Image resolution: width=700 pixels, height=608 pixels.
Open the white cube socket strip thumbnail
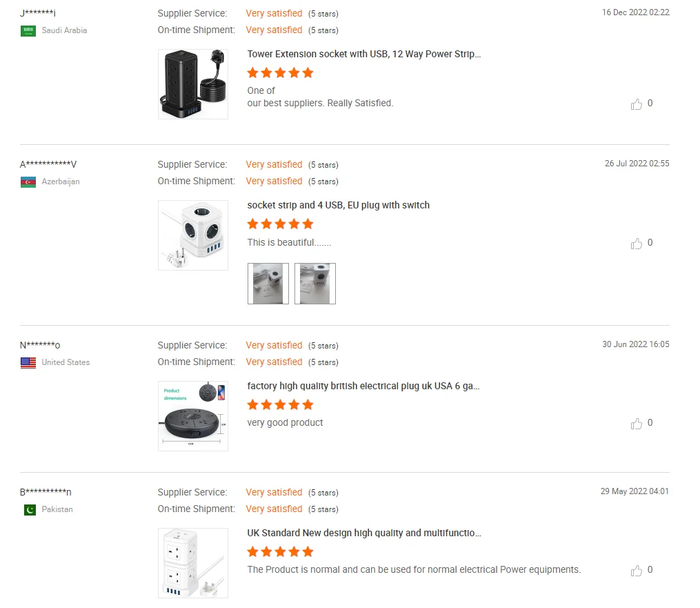[x=193, y=235]
